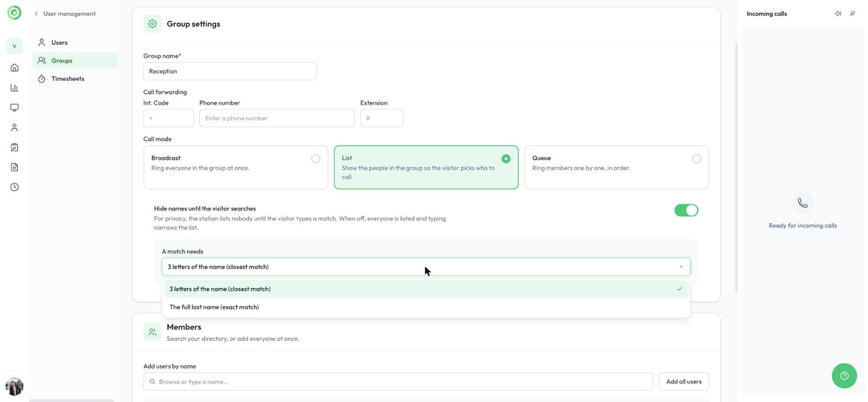
Task: Click the Phone number input field
Action: click(x=277, y=118)
